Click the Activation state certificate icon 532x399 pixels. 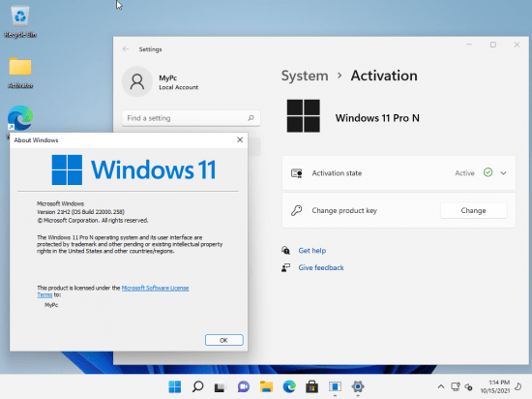(297, 173)
